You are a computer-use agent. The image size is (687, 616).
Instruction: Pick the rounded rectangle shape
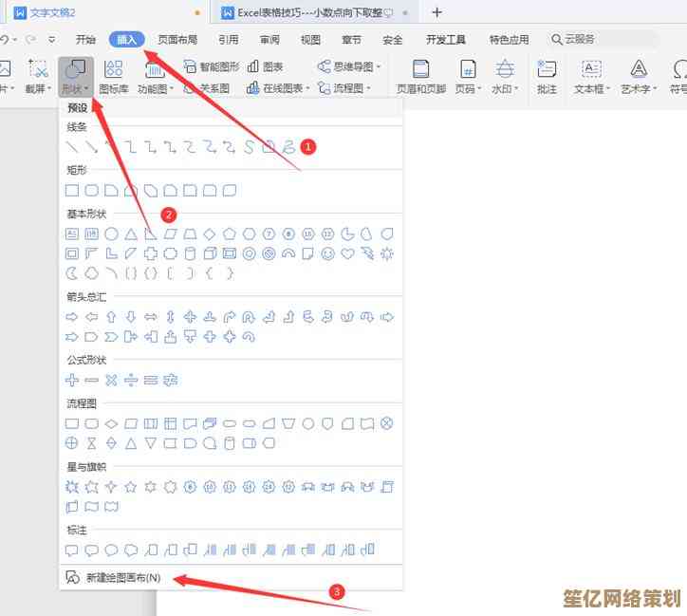tap(92, 191)
